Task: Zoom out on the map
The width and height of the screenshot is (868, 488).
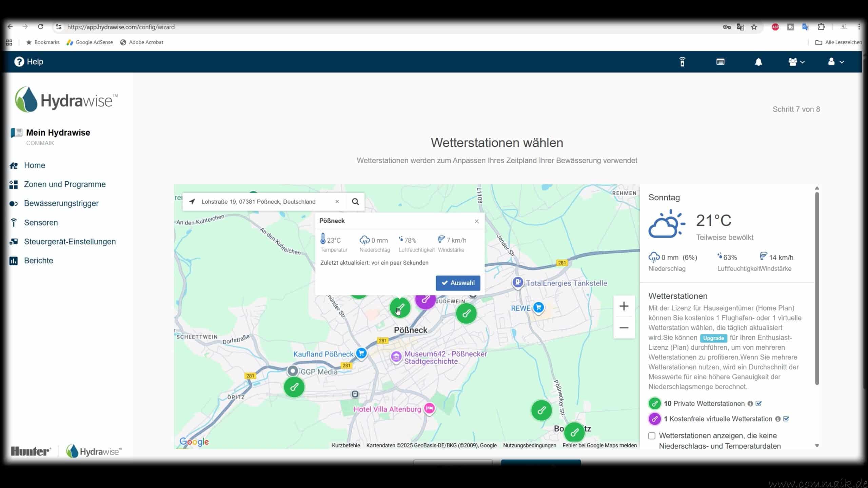Action: (624, 328)
